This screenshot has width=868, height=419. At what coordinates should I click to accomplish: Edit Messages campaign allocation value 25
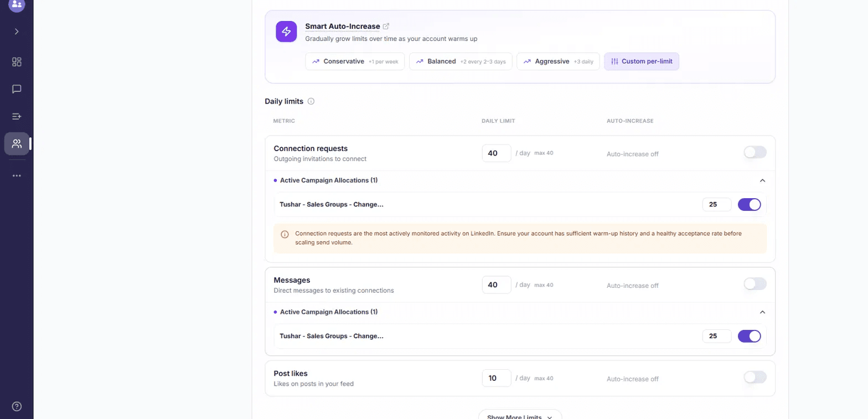717,337
